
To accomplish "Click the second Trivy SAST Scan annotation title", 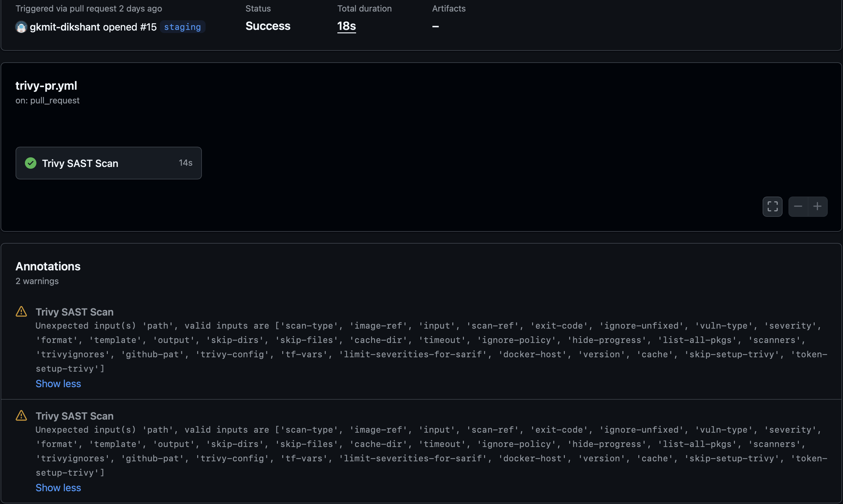I will tap(74, 415).
